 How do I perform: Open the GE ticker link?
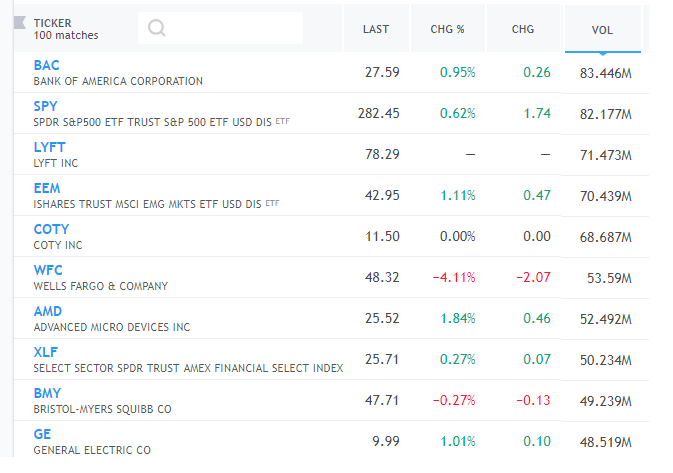[42, 434]
